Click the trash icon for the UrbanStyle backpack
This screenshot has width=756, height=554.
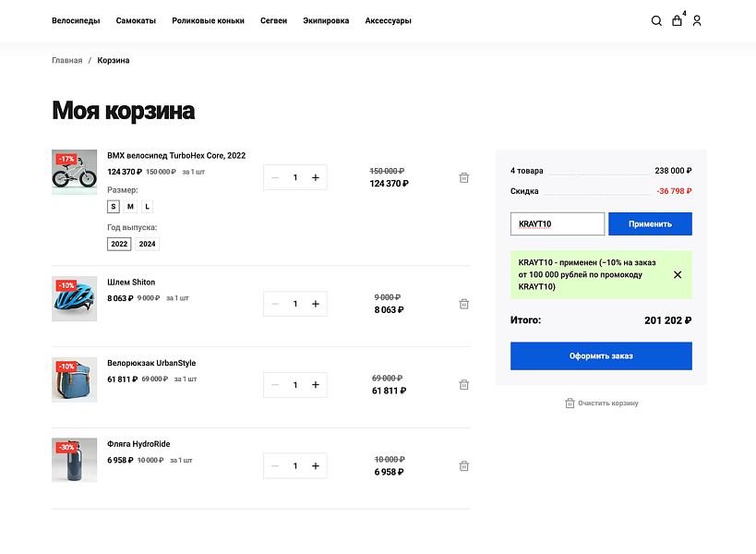[x=463, y=384]
